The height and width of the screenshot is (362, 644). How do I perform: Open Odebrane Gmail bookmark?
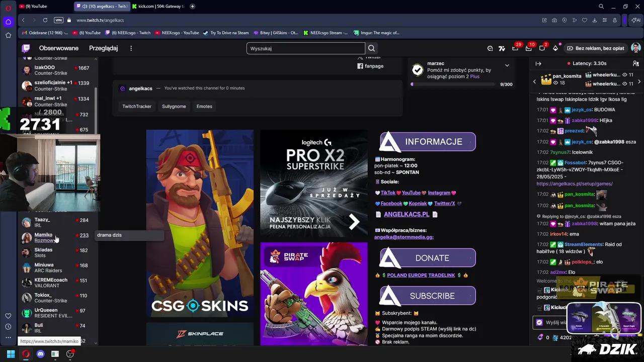coord(45,33)
